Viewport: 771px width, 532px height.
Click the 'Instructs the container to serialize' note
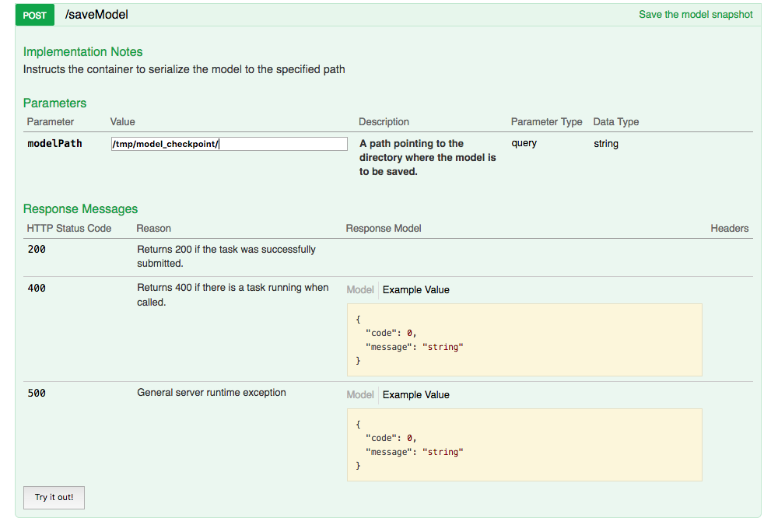click(x=184, y=69)
